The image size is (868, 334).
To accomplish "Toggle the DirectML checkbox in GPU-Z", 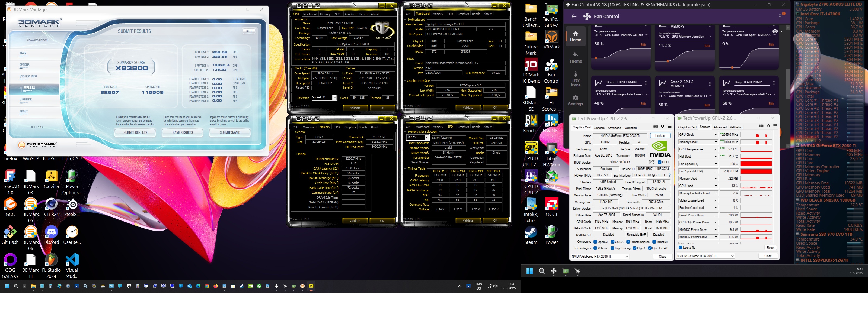I will coord(654,242).
